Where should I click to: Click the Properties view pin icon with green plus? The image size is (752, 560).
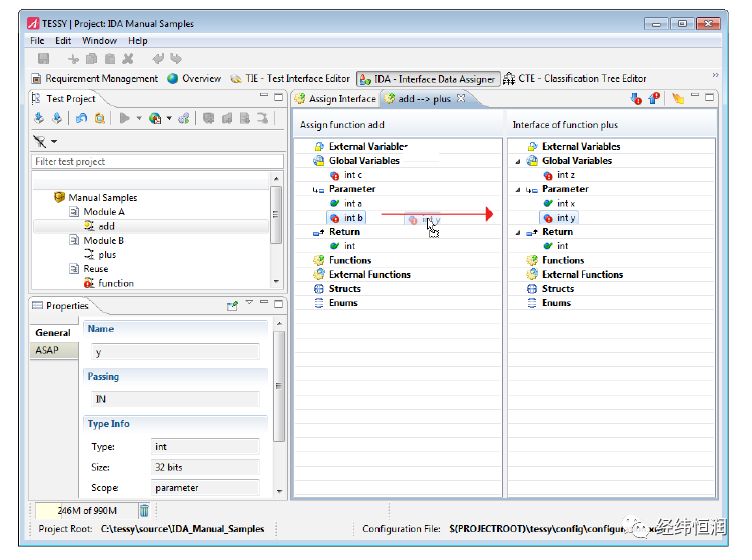pyautogui.click(x=232, y=305)
